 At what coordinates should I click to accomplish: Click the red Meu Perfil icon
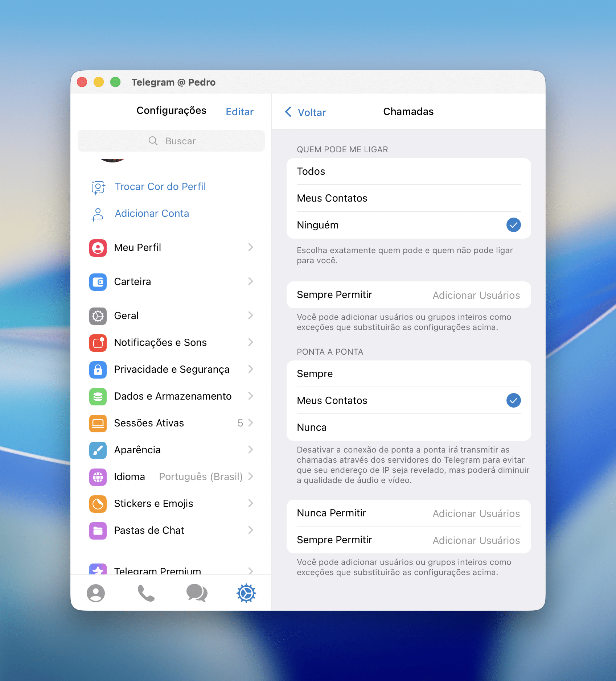coord(98,248)
